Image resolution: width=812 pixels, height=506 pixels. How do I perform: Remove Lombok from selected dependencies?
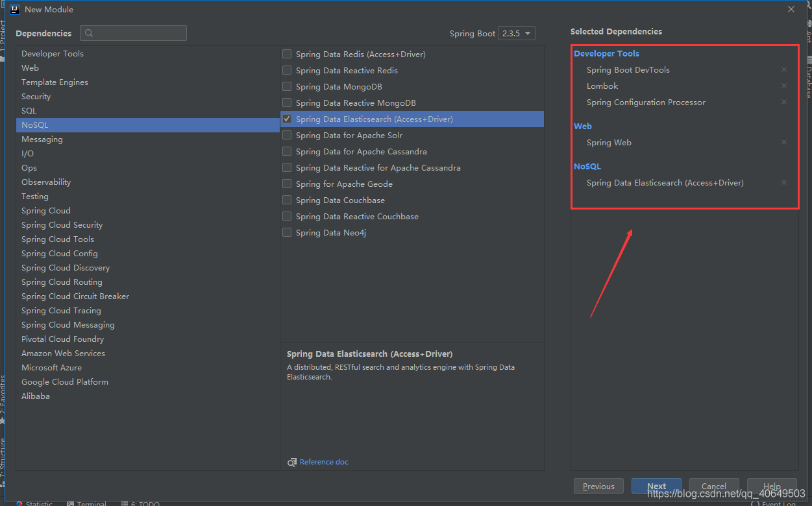click(x=783, y=86)
